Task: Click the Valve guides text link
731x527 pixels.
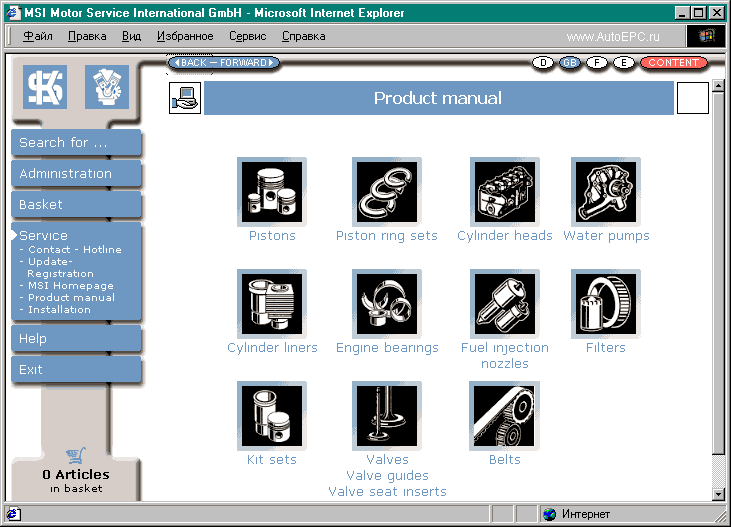Action: [x=387, y=476]
